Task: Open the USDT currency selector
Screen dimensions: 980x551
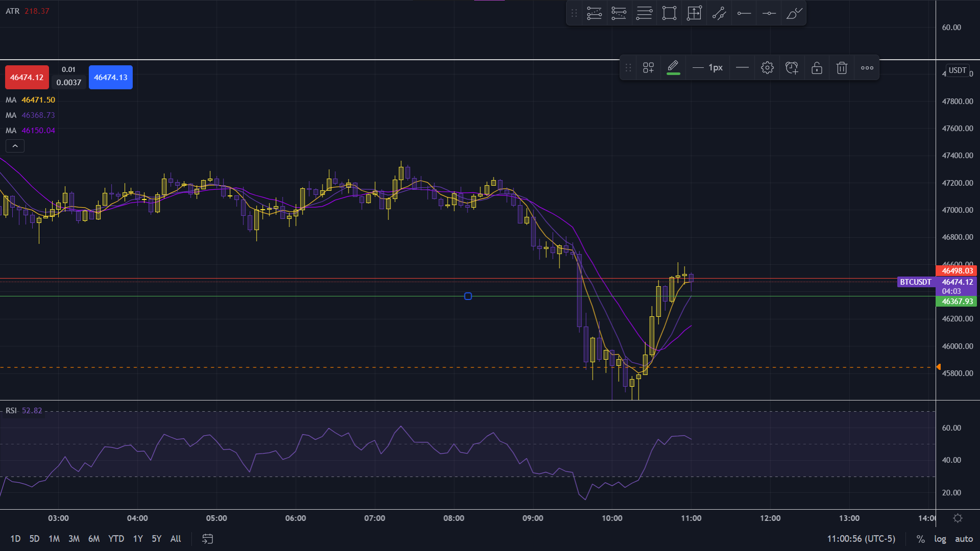Action: (x=958, y=70)
